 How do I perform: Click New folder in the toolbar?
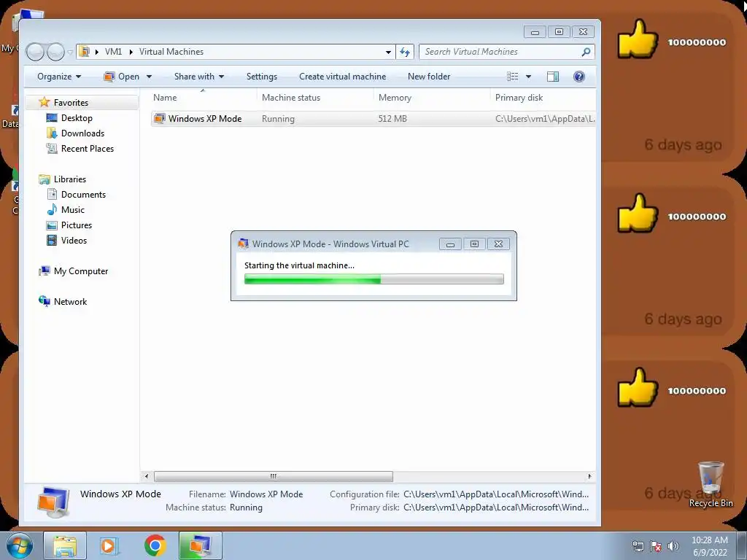[x=429, y=77]
